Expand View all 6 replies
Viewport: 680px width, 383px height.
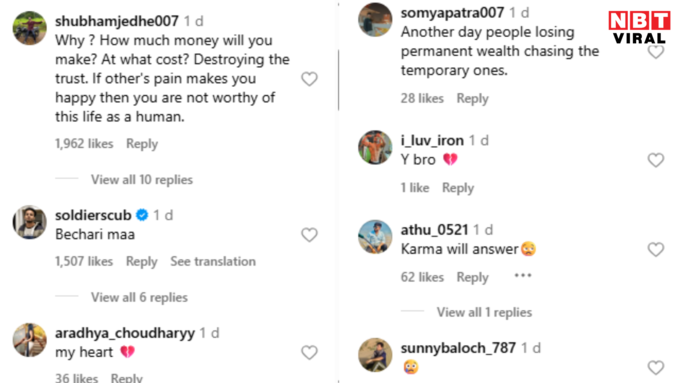(139, 298)
